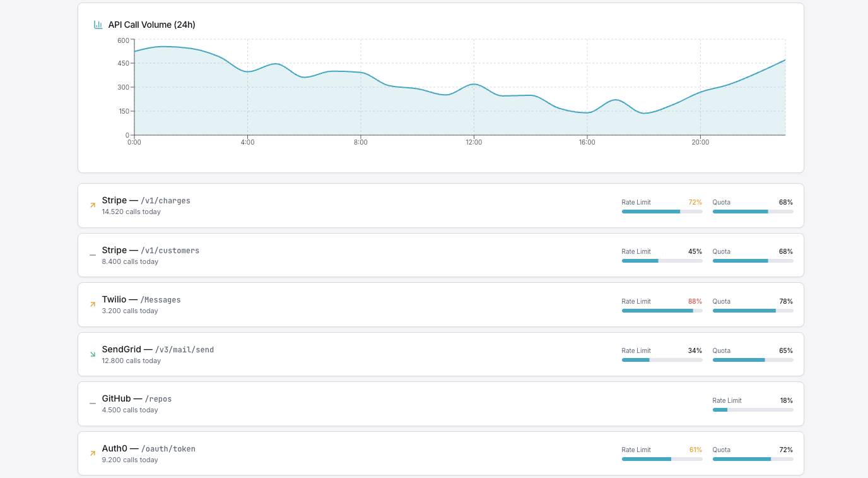The width and height of the screenshot is (868, 478).
Task: Select the Auth0 /oauth/token endpoint title
Action: [x=148, y=449]
